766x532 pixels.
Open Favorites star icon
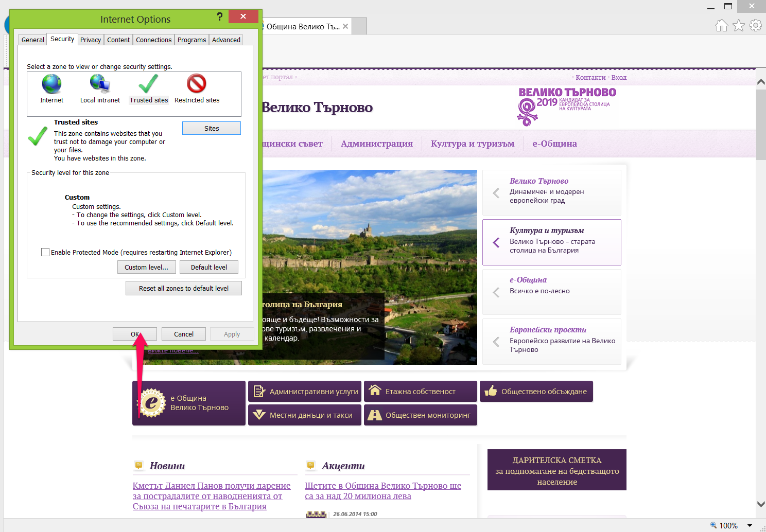pyautogui.click(x=739, y=25)
